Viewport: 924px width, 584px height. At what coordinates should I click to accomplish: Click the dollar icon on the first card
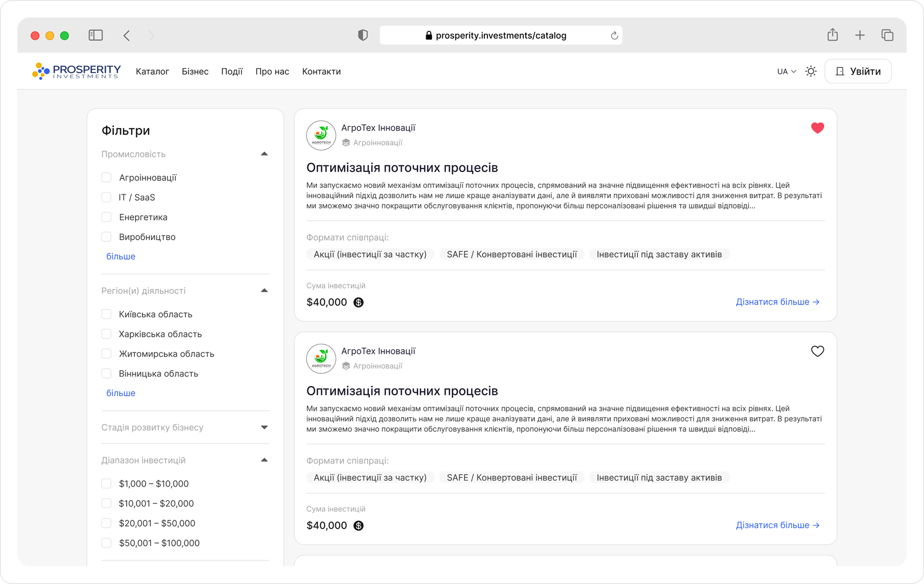click(358, 302)
